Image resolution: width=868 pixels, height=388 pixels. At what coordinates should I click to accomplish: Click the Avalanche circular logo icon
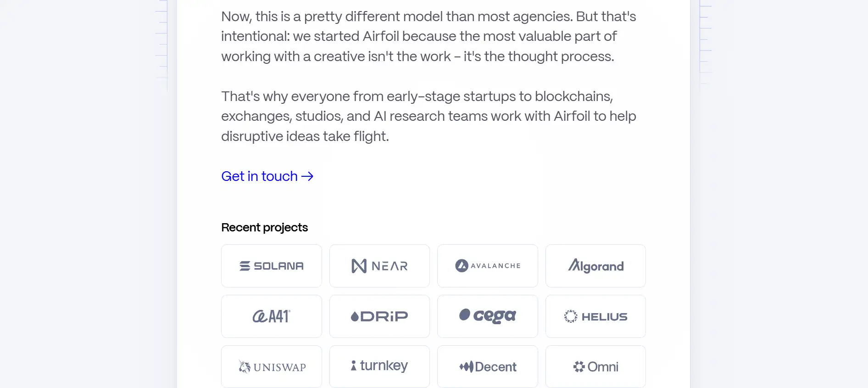tap(462, 266)
